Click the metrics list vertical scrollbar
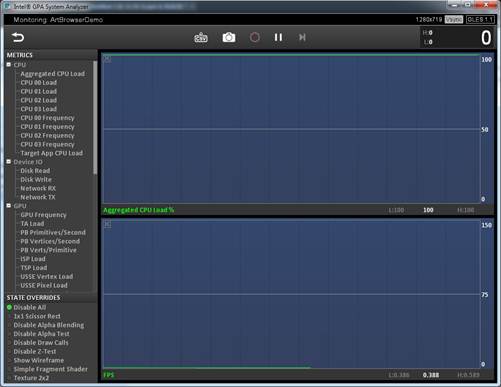Image resolution: width=501 pixels, height=387 pixels. click(x=95, y=117)
